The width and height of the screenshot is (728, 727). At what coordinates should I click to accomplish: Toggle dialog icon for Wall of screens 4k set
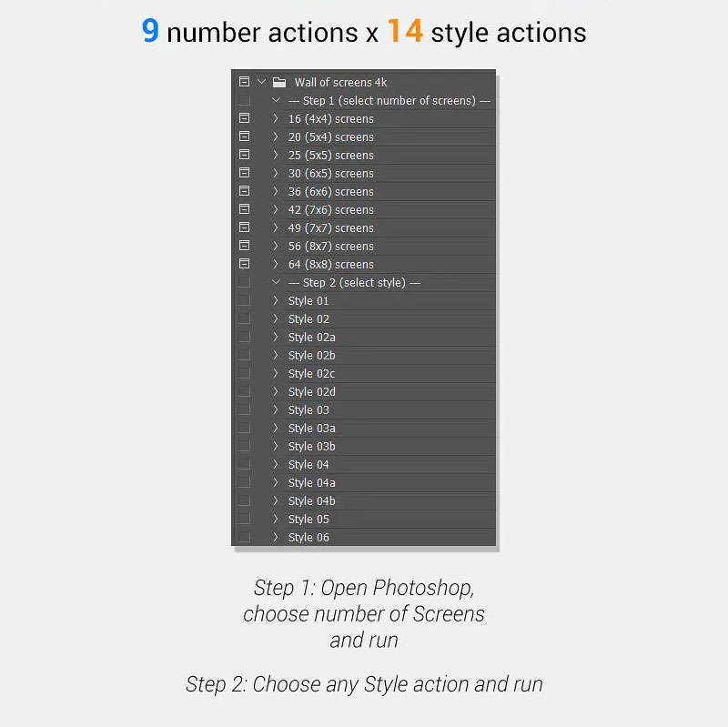244,82
